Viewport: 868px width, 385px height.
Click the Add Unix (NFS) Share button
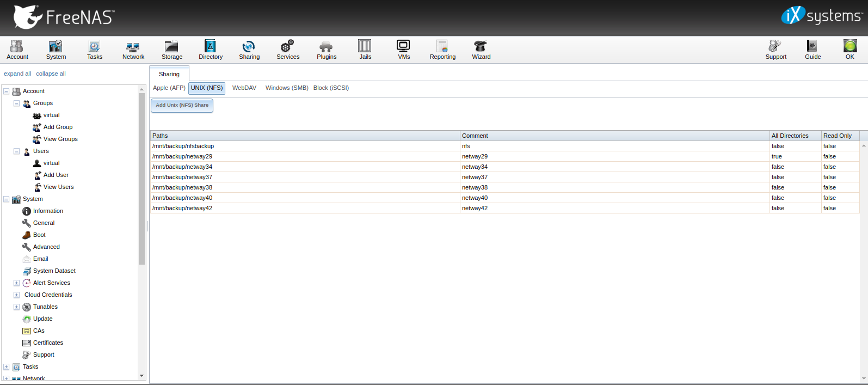182,106
